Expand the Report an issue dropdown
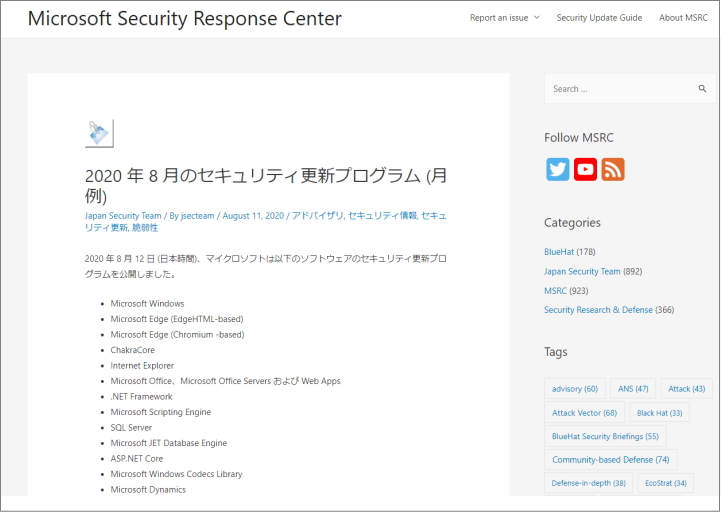This screenshot has width=721, height=512. 504,17
